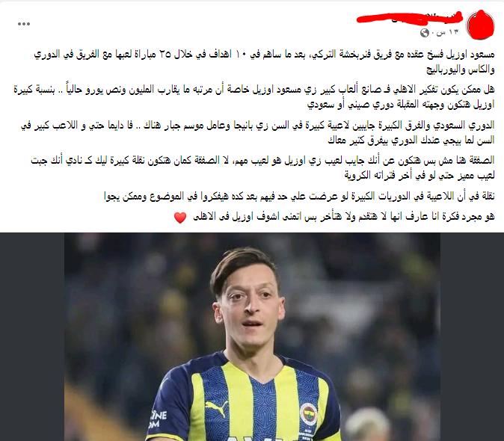504x441 pixels.
Task: Click the paragraph beginning الصفقة هنا مش بس
Action: click(x=262, y=167)
